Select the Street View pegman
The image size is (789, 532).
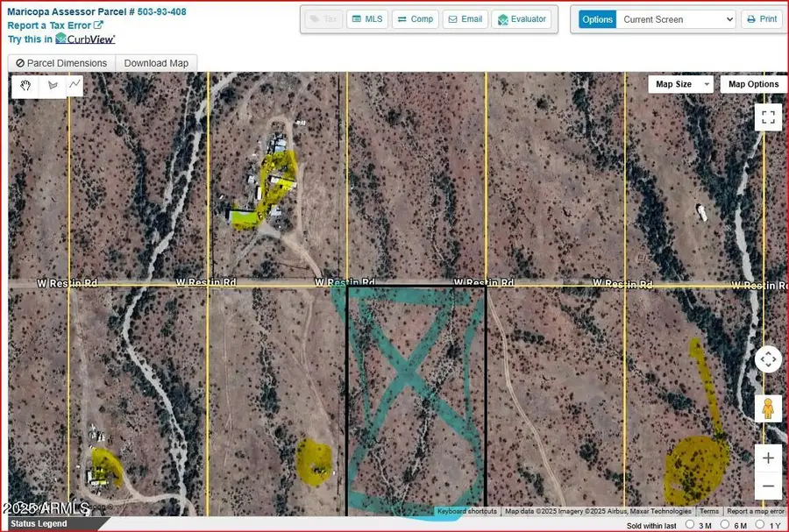(x=767, y=408)
